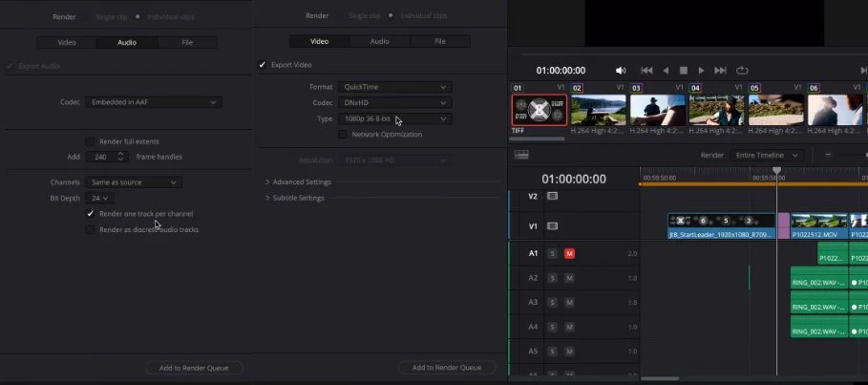Solo audio track A5
Viewport: 868px width, 385px height.
click(552, 352)
